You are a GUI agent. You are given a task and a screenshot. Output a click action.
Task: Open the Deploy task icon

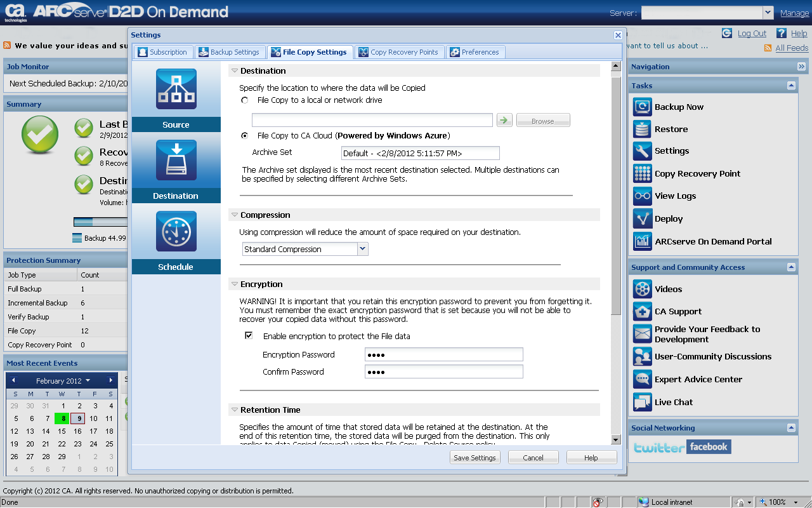coord(643,218)
